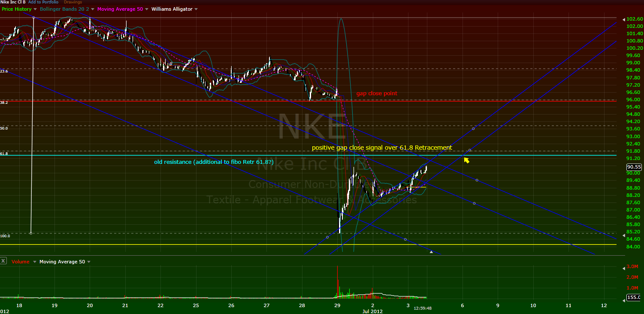Expand top Moving Average 50 indicator arrow
This screenshot has width=644, height=314.
pos(147,9)
